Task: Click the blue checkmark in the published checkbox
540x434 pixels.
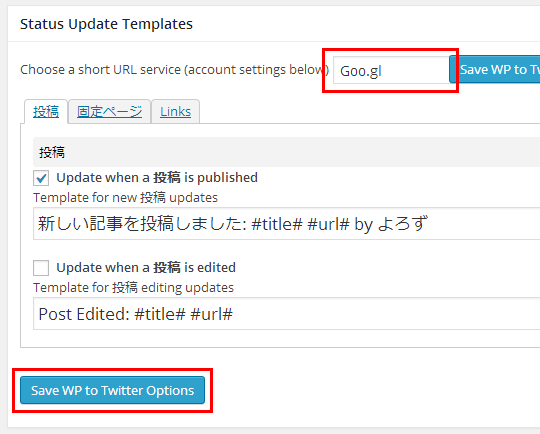Action: pos(41,178)
